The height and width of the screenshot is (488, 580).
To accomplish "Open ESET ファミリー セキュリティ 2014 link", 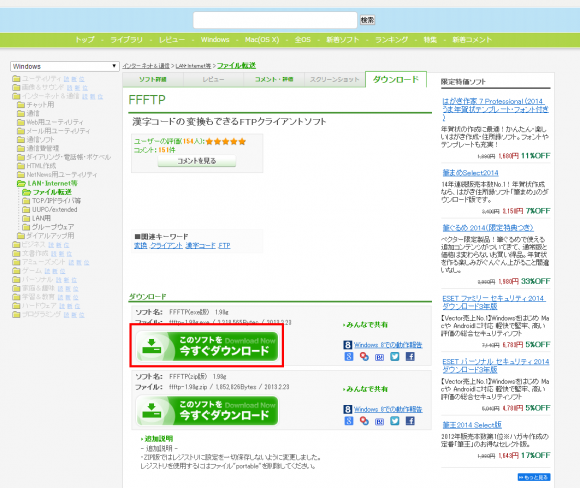I will [x=494, y=302].
